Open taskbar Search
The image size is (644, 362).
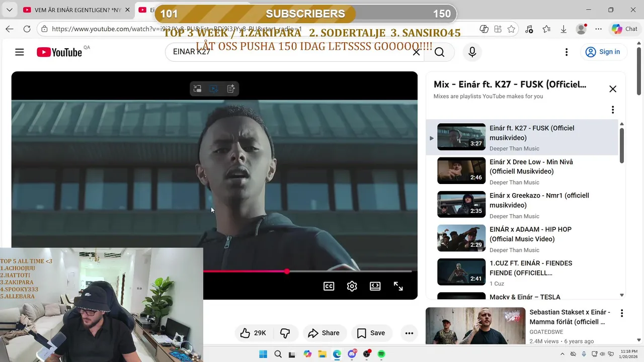[278, 354]
